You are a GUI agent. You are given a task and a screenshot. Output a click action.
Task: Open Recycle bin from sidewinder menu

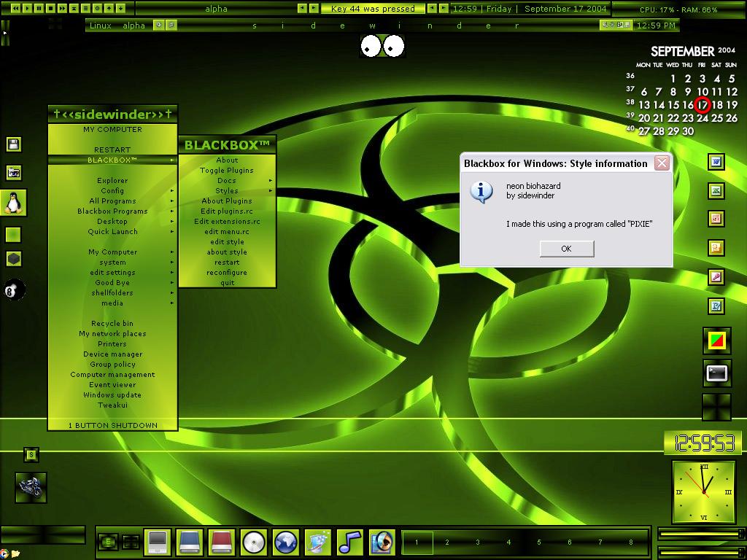point(112,323)
